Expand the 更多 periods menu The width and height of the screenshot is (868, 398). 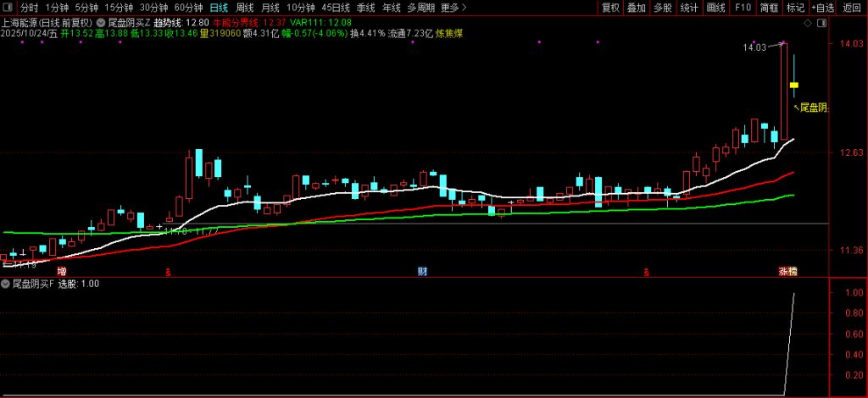[x=453, y=8]
